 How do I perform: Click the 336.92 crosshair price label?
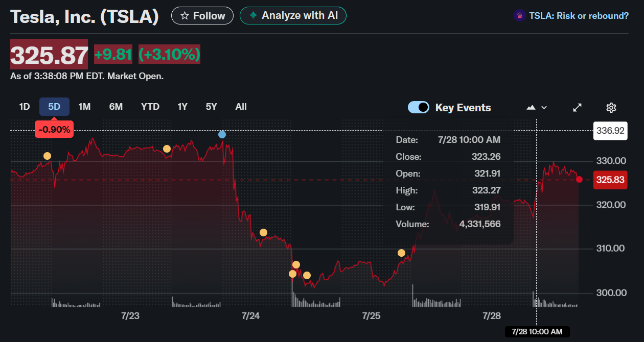point(610,131)
